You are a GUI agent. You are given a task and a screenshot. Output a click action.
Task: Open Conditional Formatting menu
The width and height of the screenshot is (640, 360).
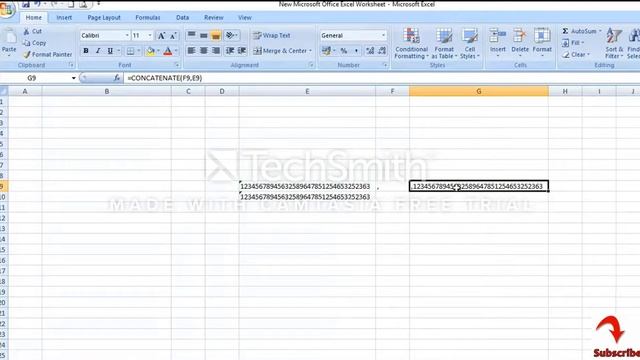[x=411, y=44]
